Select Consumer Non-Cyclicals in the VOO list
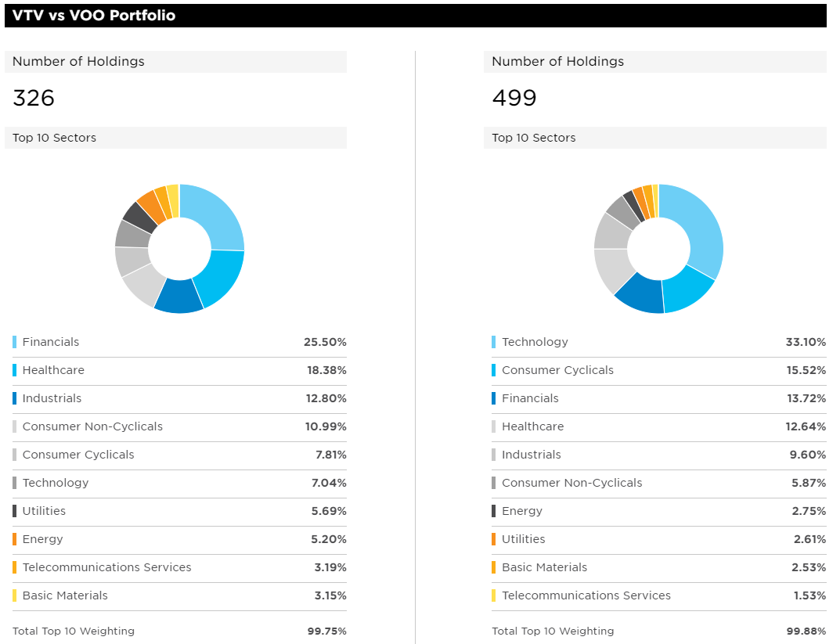 pyautogui.click(x=571, y=483)
